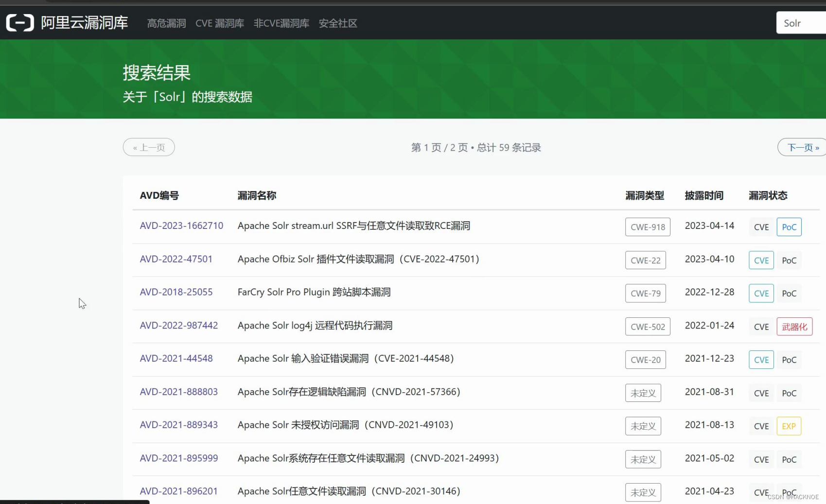826x504 pixels.
Task: Open the CVE 漏洞库 section
Action: [220, 23]
